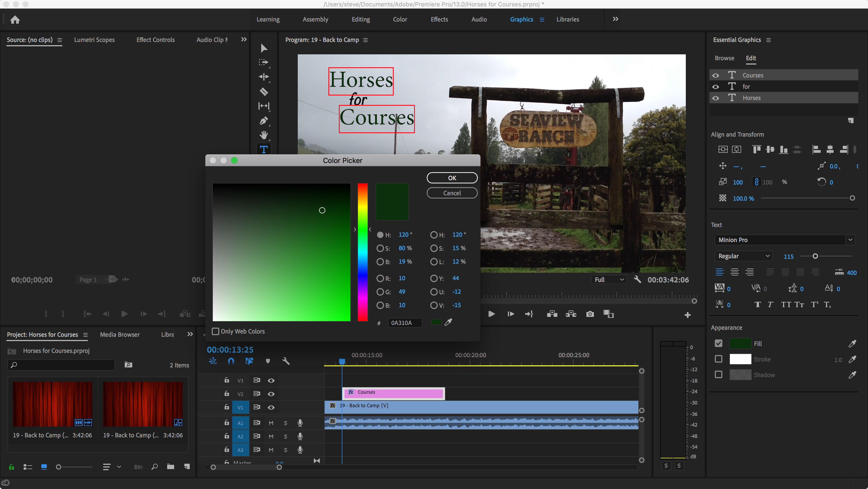Click OK in the Color Picker
The height and width of the screenshot is (489, 868).
452,178
